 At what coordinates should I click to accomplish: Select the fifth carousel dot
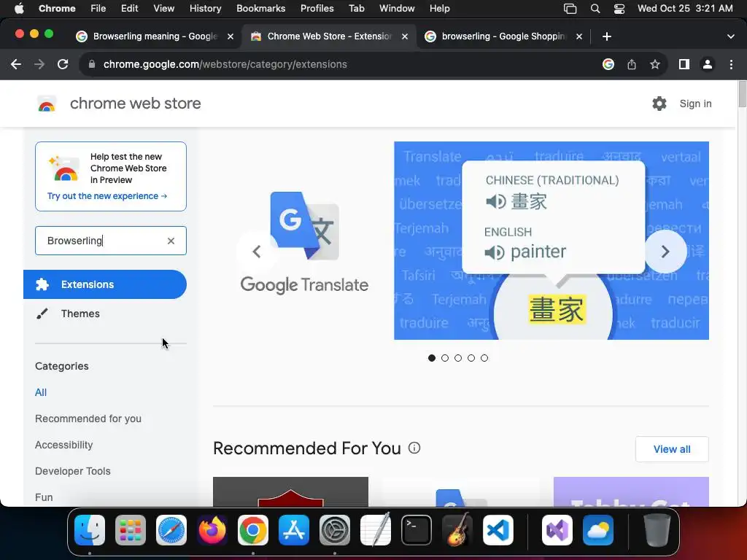point(484,358)
